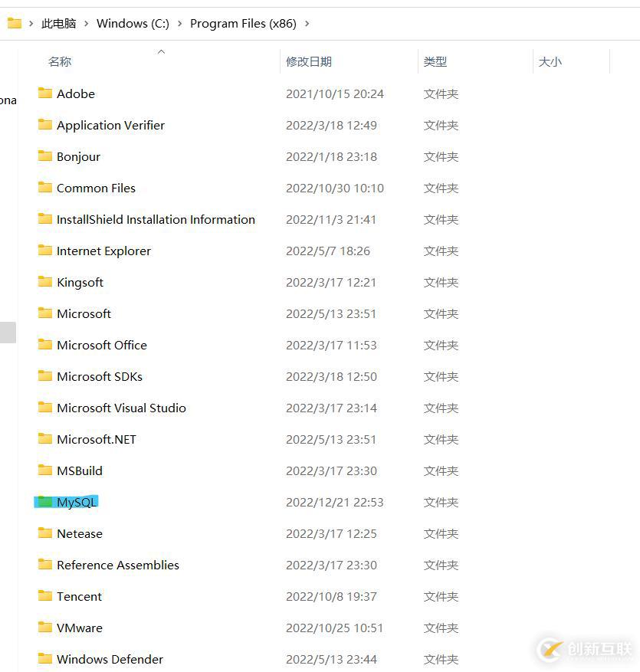Click date 2022/10/25 10:51
Viewport: 640px width, 672px height.
[x=334, y=628]
